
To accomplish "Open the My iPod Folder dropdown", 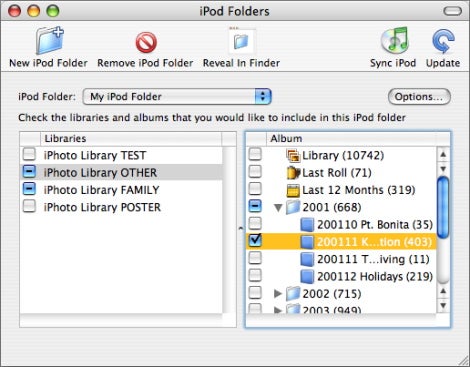I will (x=177, y=97).
